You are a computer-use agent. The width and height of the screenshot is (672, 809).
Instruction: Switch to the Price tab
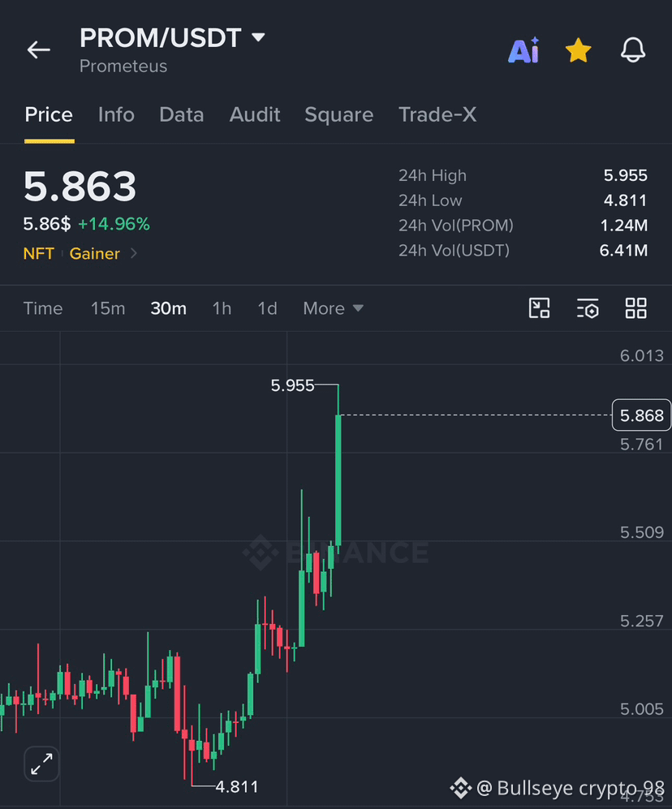coord(49,114)
